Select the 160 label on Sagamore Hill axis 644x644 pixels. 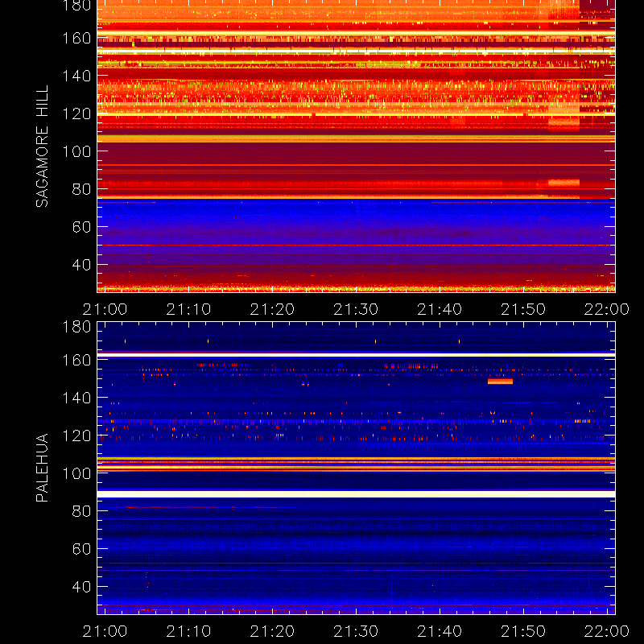76,38
